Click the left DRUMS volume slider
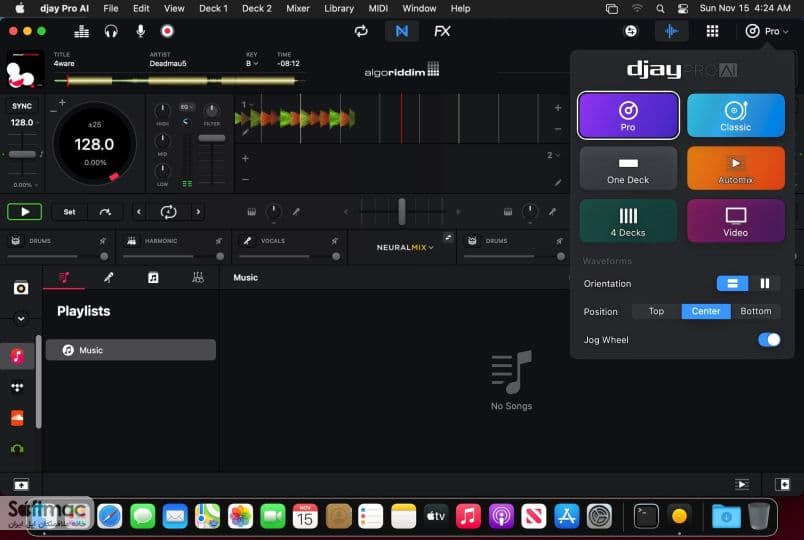804x540 pixels. (57, 256)
